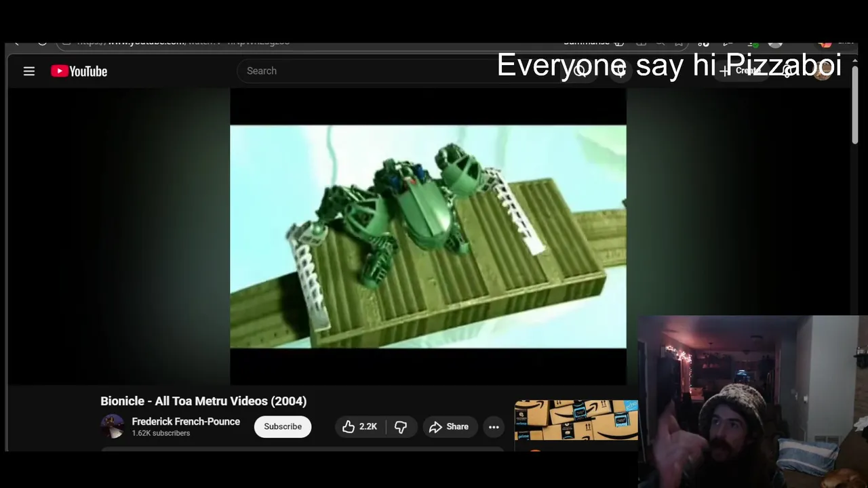Go to the YouTube home logo

coord(79,71)
